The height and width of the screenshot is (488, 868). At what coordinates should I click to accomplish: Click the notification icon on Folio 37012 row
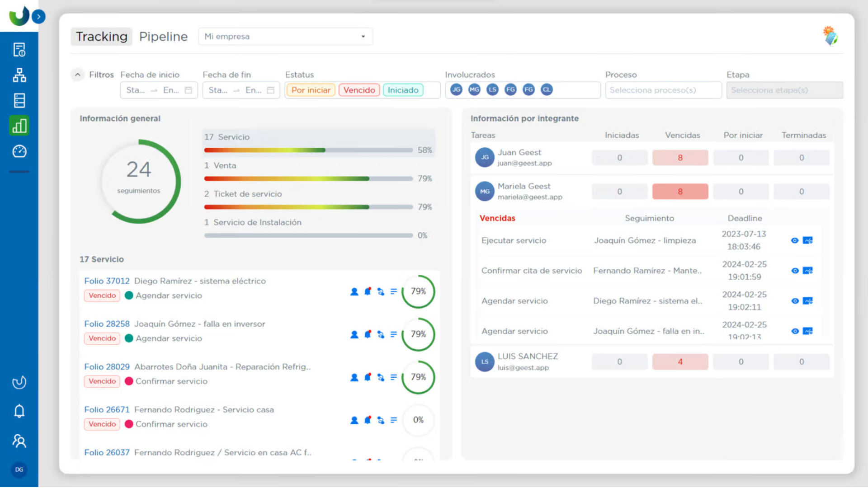368,291
